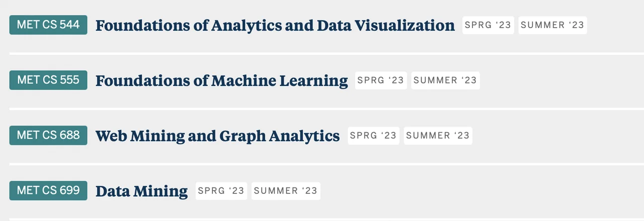Open the Data Mining course title
The width and height of the screenshot is (644, 221).
[x=141, y=191]
